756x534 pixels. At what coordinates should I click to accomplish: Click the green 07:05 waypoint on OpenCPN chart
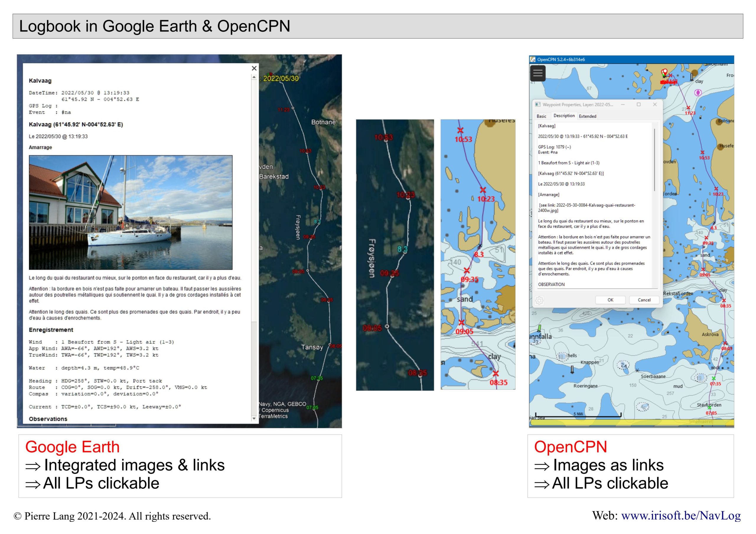710,408
